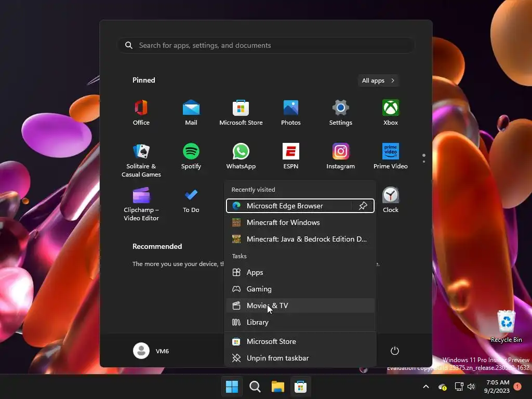The image size is (532, 399).
Task: Click the OneDrive warning tray icon
Action: click(443, 387)
